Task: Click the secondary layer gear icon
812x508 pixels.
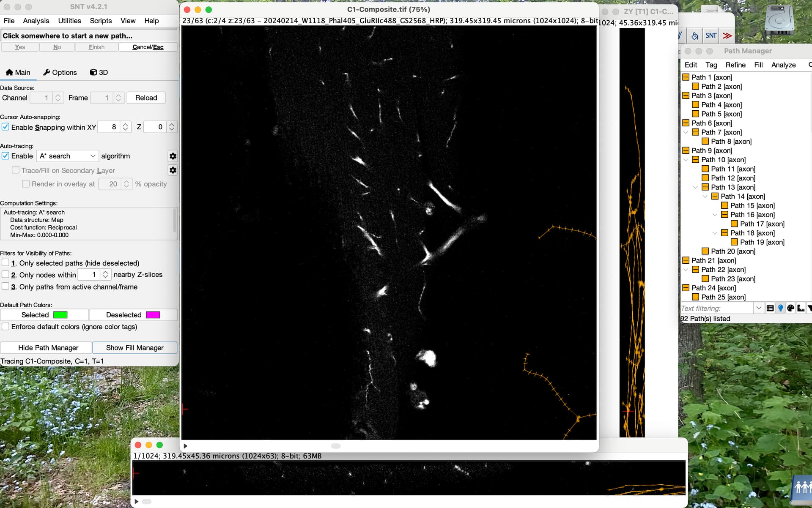Action: 173,170
